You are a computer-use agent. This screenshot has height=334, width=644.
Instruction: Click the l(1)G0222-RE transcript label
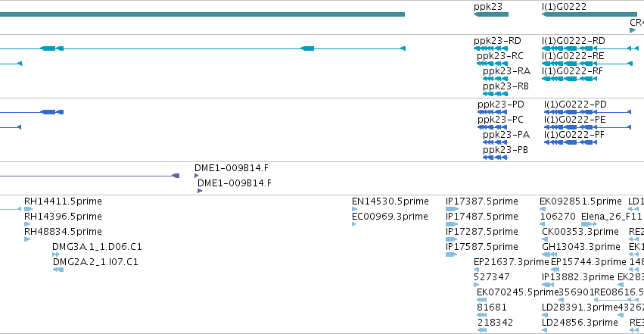coord(573,56)
